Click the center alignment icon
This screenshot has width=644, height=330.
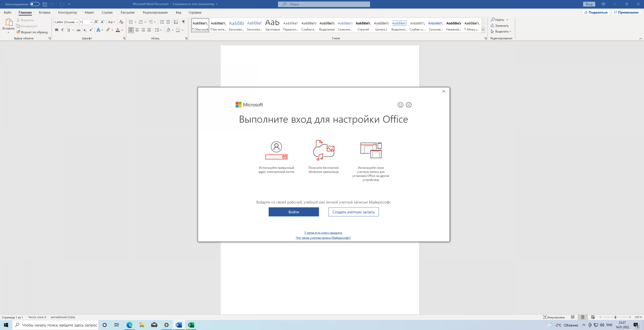tap(137, 30)
